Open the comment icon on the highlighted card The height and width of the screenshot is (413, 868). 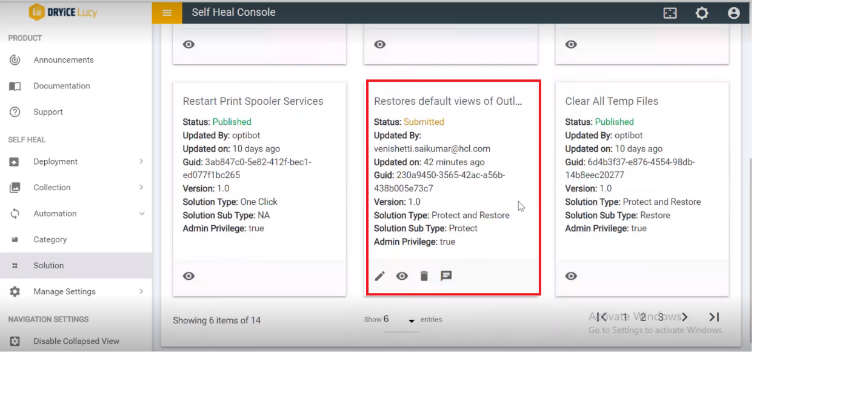coord(447,276)
